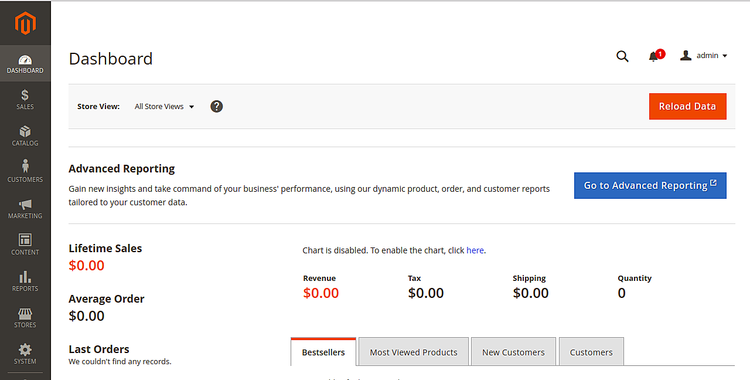This screenshot has height=380, width=750.
Task: Click the Reload Data button
Action: coord(687,106)
